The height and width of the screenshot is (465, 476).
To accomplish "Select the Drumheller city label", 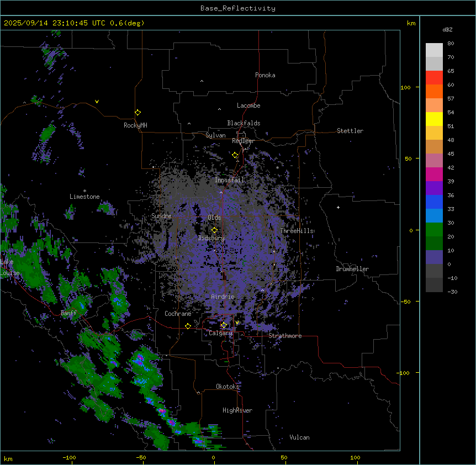I will pyautogui.click(x=352, y=269).
